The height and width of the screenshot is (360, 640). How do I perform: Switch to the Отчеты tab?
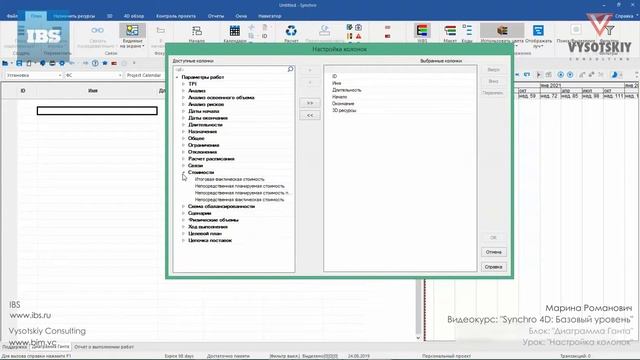coord(216,16)
